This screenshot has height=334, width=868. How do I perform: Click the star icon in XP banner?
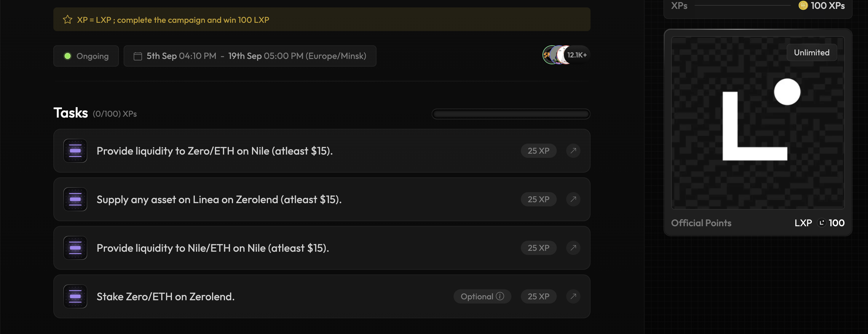click(x=67, y=20)
